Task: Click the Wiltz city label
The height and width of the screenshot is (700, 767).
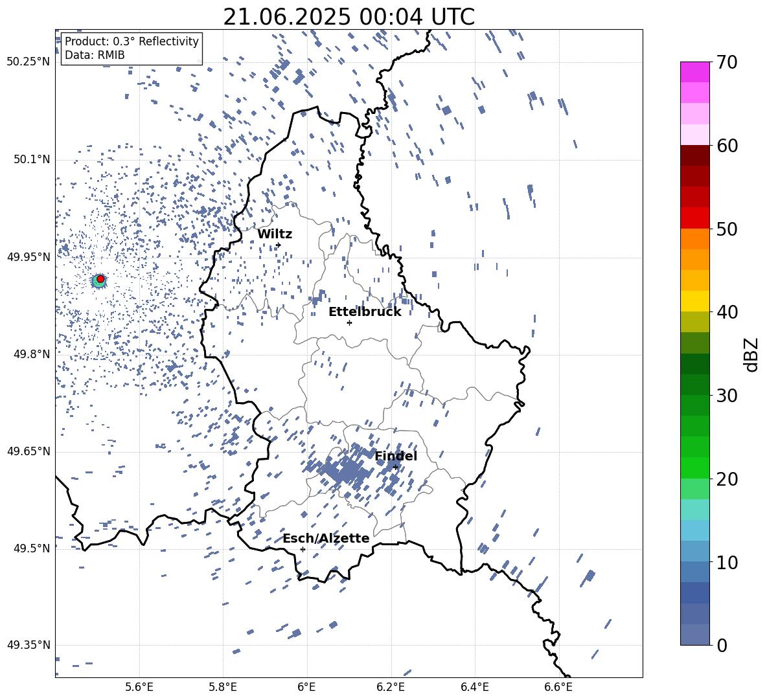Action: coord(275,234)
